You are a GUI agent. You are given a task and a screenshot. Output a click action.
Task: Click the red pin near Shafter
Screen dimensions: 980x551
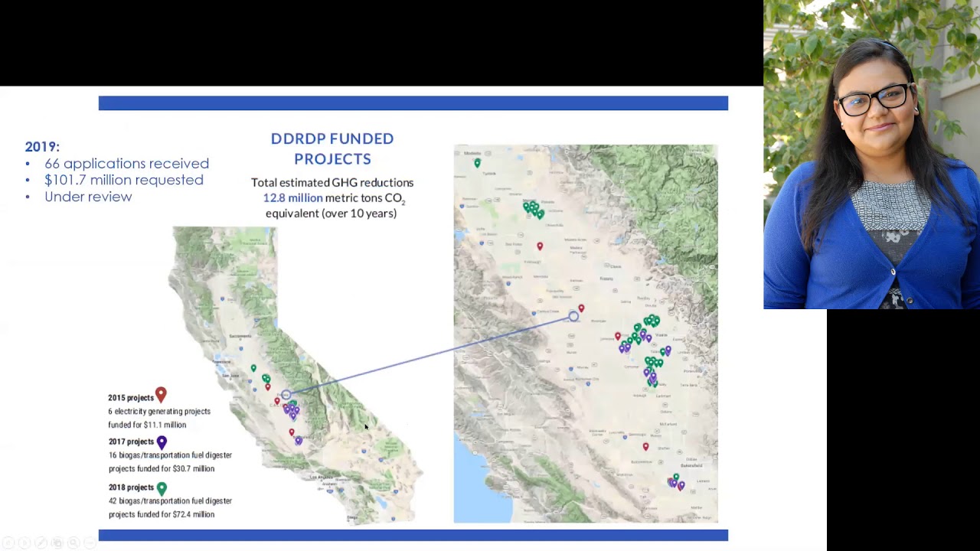coord(645,447)
